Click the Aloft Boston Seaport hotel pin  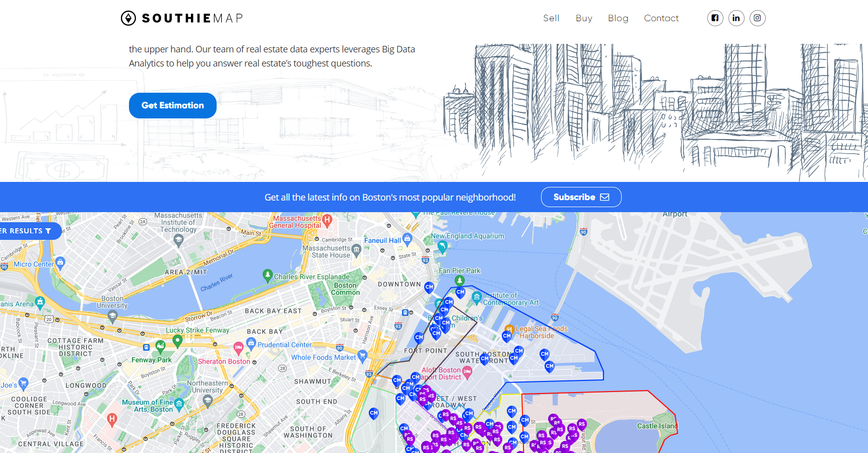pyautogui.click(x=468, y=372)
